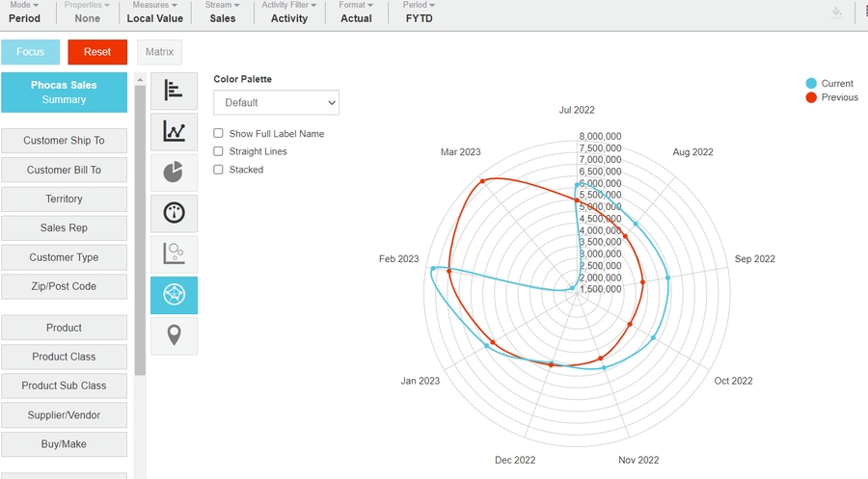Select the bubble scatter chart icon
Screen dimensions: 868x479
point(174,253)
